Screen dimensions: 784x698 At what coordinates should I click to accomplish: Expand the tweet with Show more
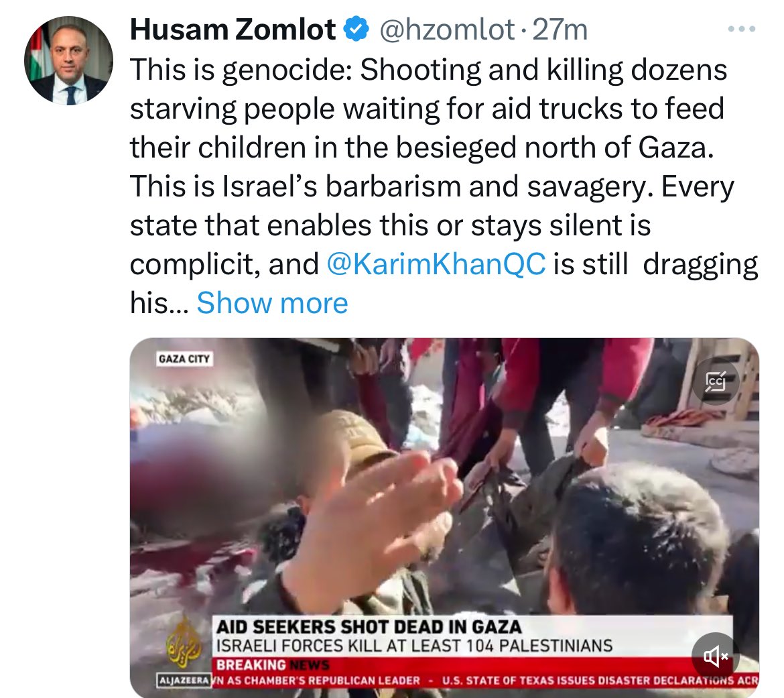coord(272,302)
